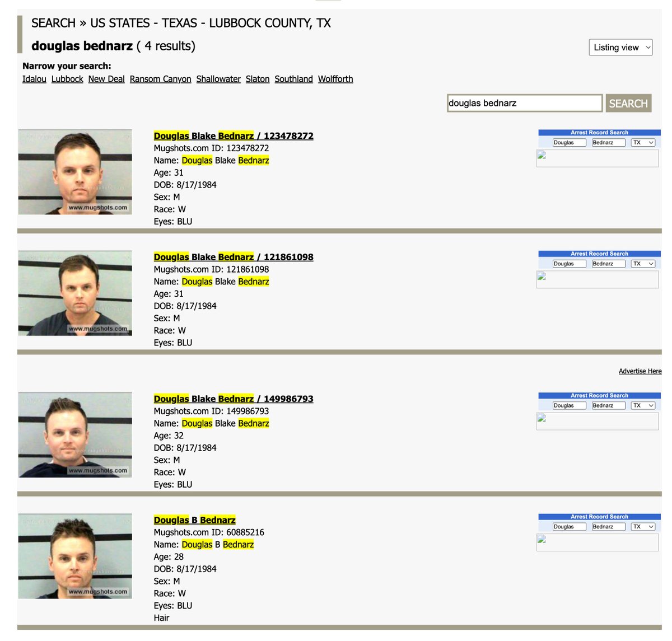Click the 'Age: 32' text
The width and height of the screenshot is (672, 641).
pyautogui.click(x=169, y=436)
